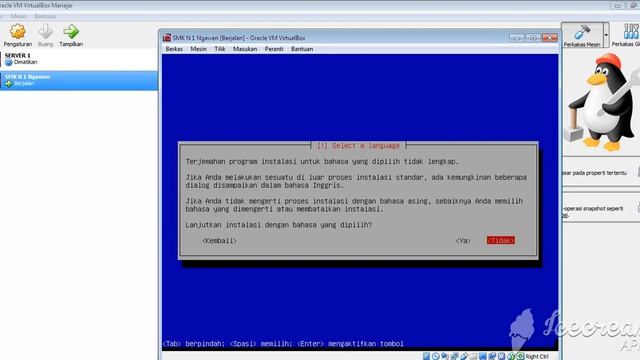Click the Select a language dialog title
This screenshot has height=360, width=640.
(358, 146)
